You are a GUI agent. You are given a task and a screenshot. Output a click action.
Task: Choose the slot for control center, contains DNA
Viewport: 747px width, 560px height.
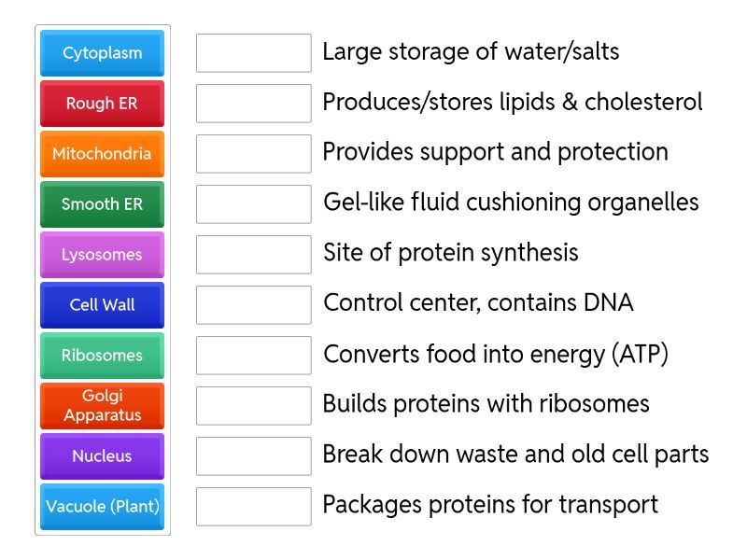pyautogui.click(x=253, y=305)
